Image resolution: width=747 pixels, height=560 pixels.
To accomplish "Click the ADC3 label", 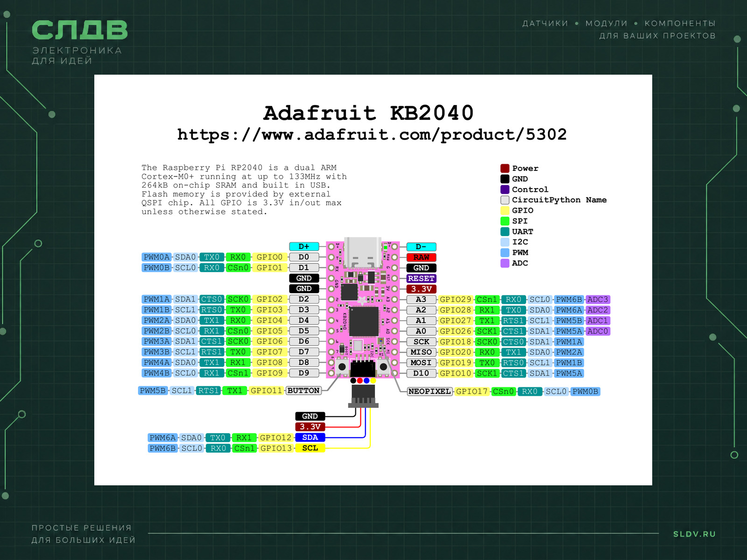I will 598,300.
